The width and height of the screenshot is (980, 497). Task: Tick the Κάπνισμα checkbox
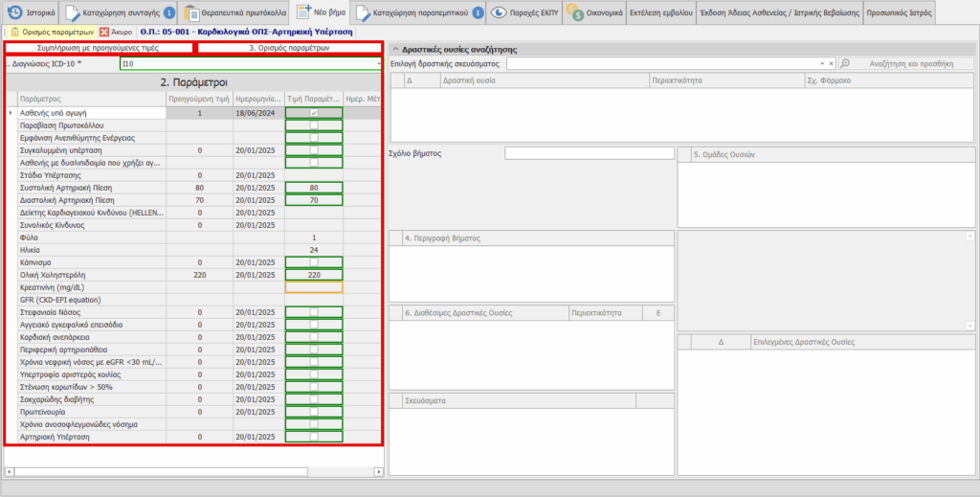(313, 262)
